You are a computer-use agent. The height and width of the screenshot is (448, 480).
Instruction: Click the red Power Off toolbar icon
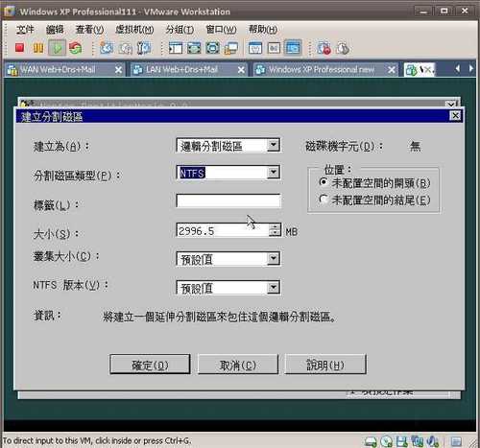click(19, 48)
